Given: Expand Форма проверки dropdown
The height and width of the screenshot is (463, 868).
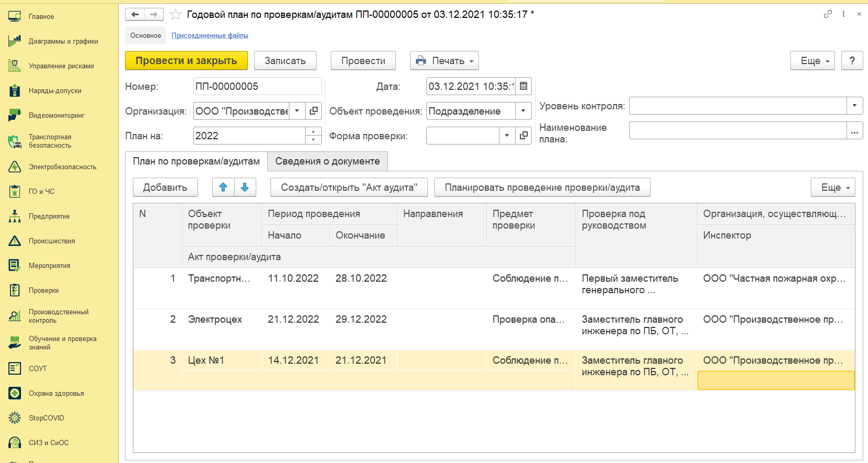Looking at the screenshot, I should click(507, 136).
